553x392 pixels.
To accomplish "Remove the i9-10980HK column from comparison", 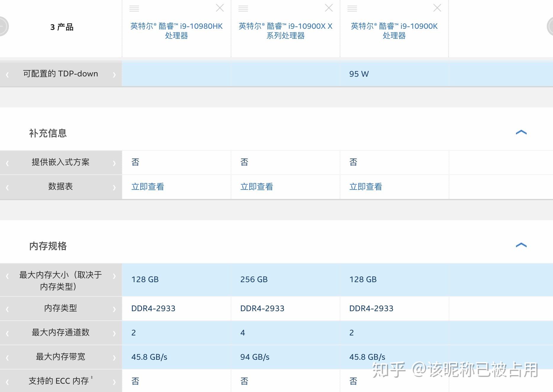I will coord(219,8).
